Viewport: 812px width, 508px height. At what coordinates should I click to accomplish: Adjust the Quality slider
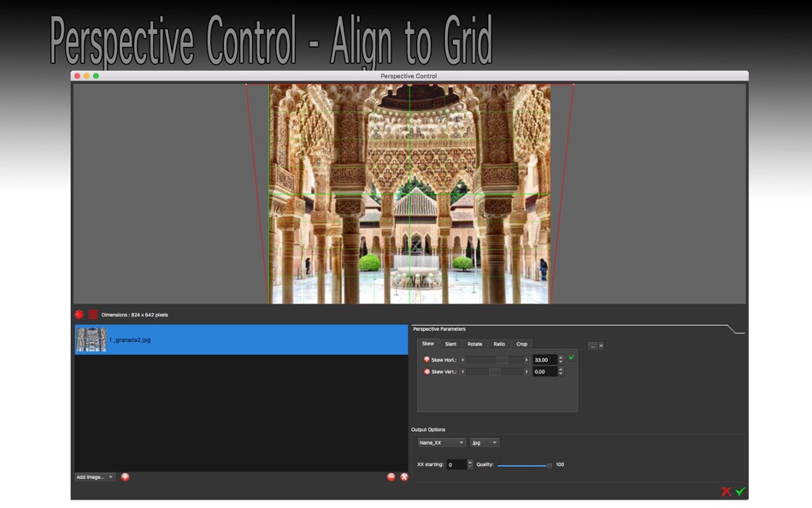click(x=525, y=464)
